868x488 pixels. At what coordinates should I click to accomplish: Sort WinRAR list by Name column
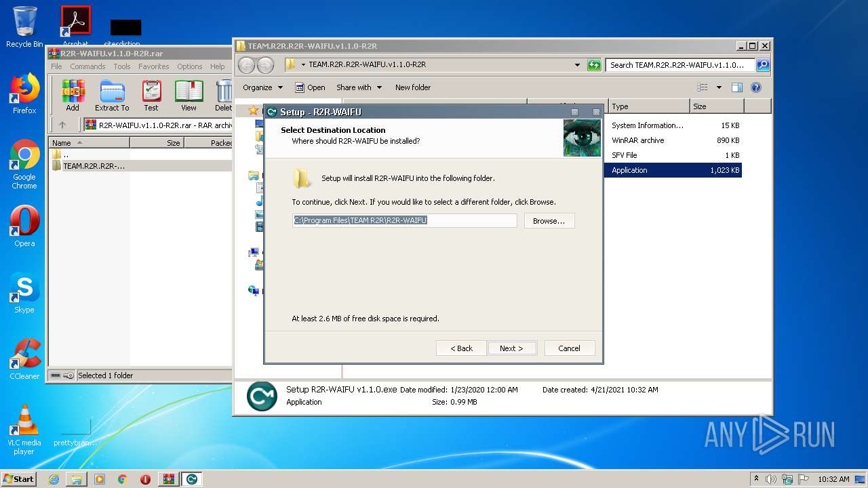pos(89,143)
